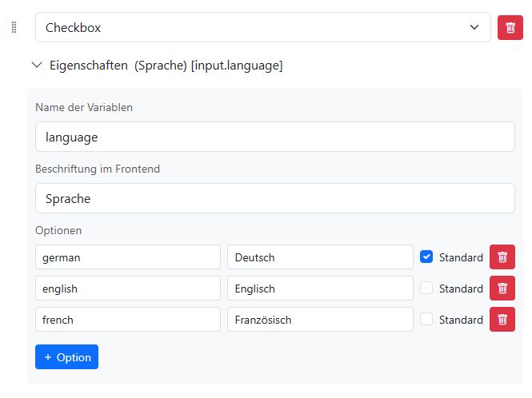This screenshot has height=398, width=532.
Task: Add a new option with + Option
Action: pos(67,357)
